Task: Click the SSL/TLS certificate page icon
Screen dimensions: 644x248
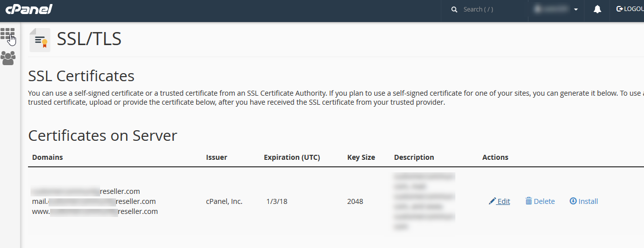Action: point(40,40)
